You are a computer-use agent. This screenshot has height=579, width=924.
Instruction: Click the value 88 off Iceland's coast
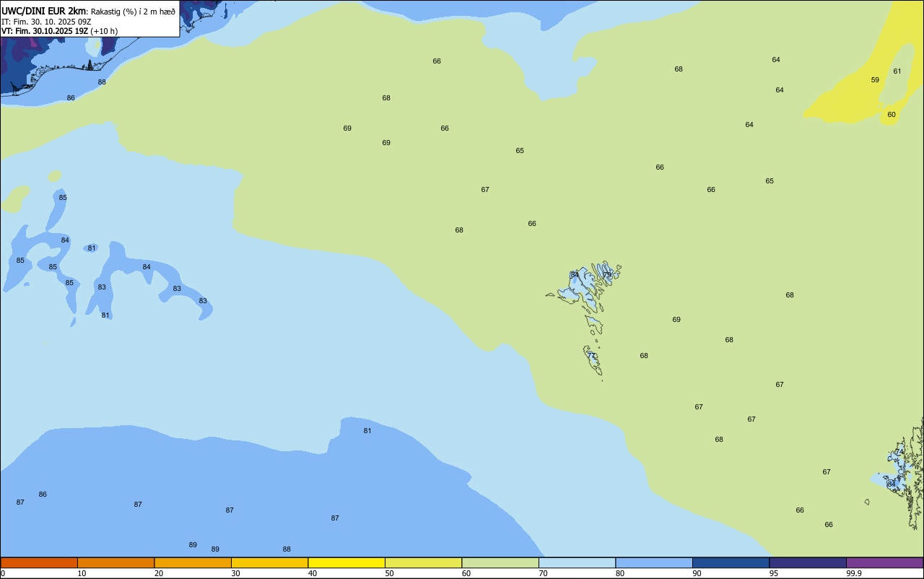coord(102,82)
